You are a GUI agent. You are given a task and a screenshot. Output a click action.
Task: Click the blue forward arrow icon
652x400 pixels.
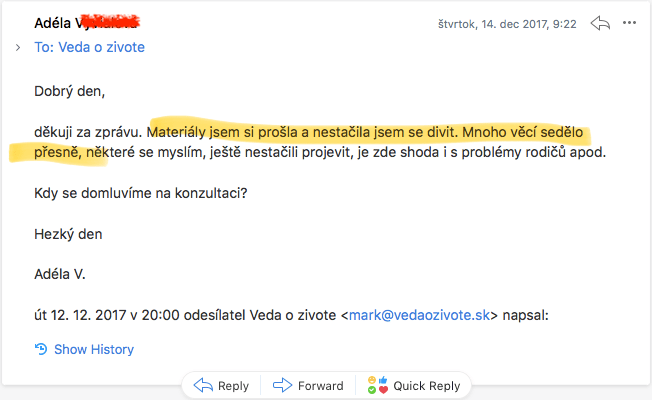click(x=282, y=385)
